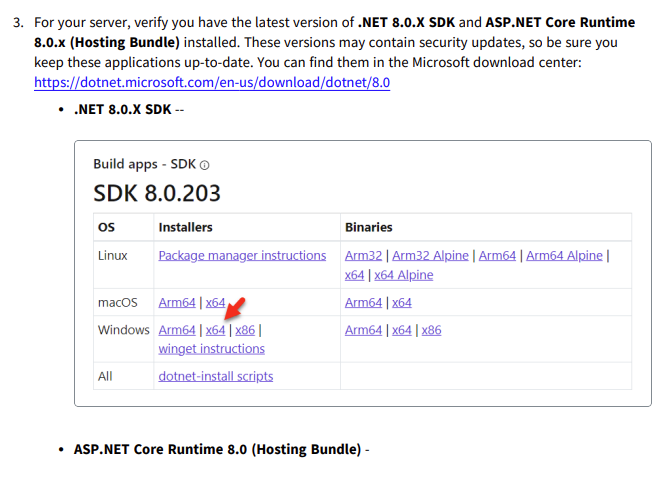This screenshot has width=658, height=477.
Task: Select the Windows x64 binaries link
Action: (x=401, y=329)
